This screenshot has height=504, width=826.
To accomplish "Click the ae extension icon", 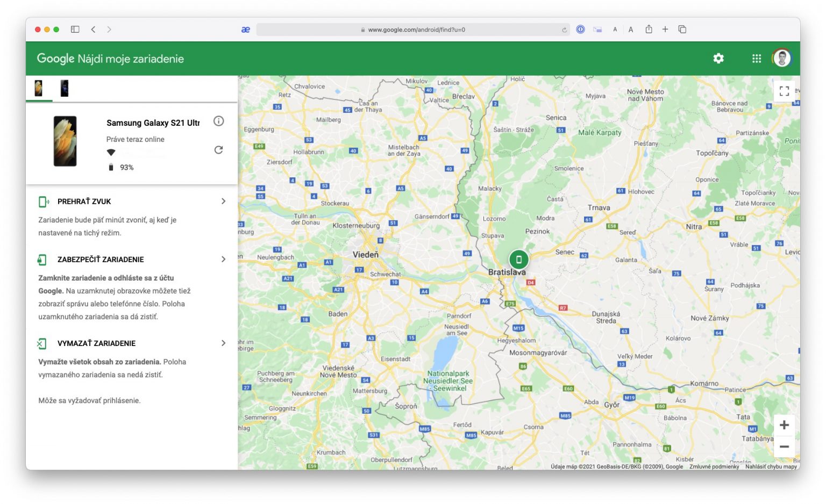I will (246, 30).
